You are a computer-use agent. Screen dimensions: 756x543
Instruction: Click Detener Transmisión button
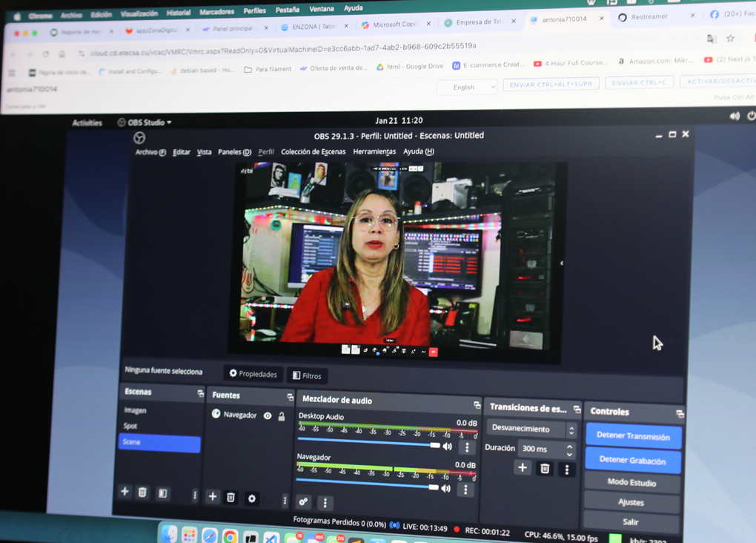click(633, 436)
